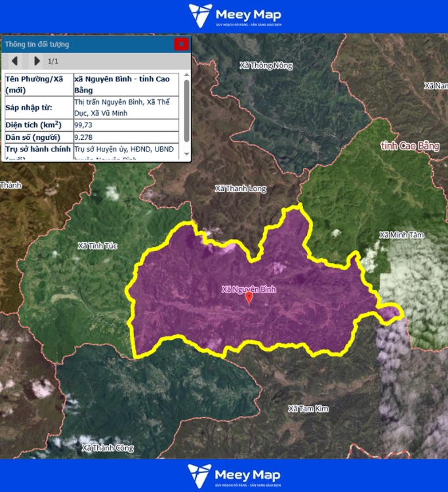Select the Xã Tĩnh Túc map label
The width and height of the screenshot is (448, 492).
click(97, 246)
